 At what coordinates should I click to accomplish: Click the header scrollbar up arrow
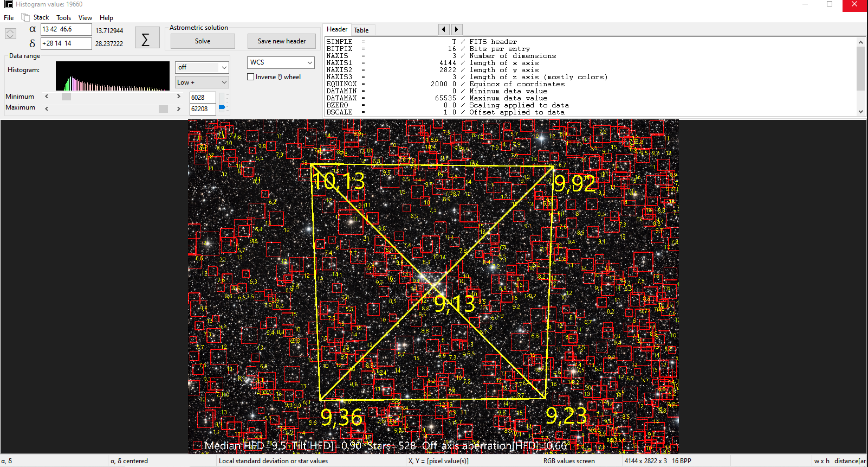click(860, 42)
